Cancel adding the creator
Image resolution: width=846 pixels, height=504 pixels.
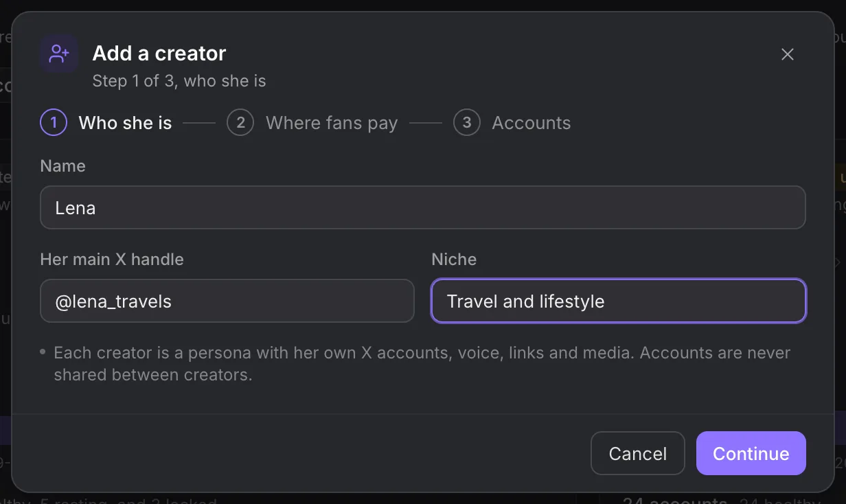638,453
